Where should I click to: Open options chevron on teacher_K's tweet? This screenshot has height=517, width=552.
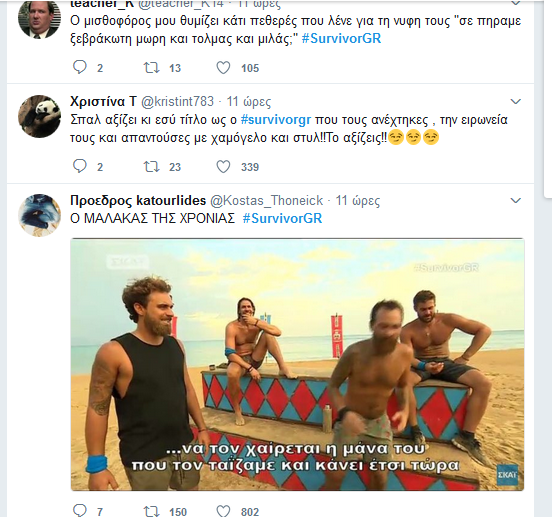(x=515, y=3)
